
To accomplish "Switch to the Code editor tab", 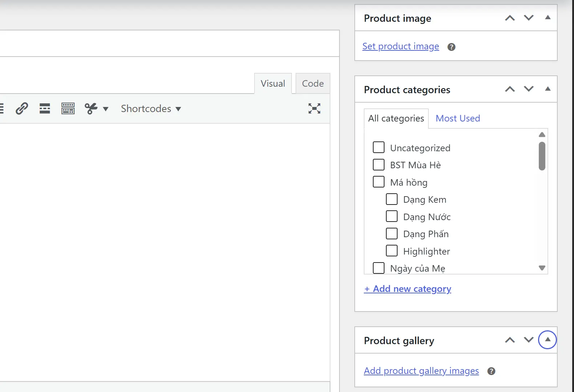I will 313,83.
